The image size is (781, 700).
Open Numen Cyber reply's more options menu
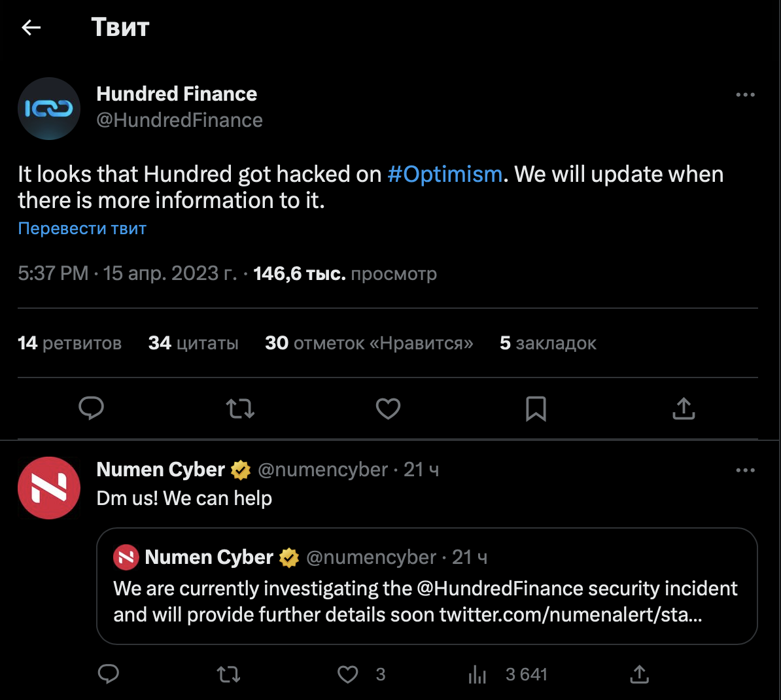[745, 470]
